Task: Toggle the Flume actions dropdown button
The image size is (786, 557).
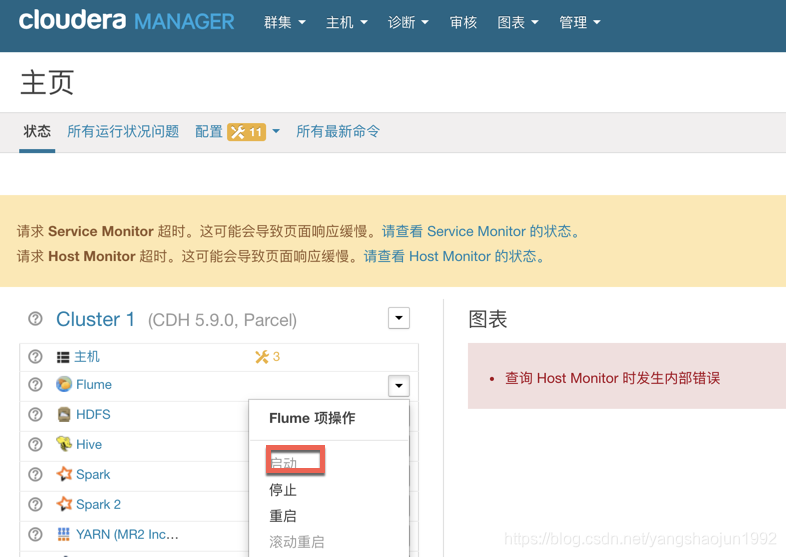Action: (399, 386)
